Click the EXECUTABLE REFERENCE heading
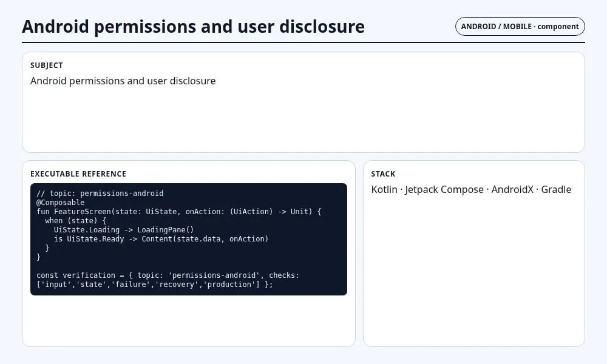This screenshot has height=364, width=607. click(x=78, y=174)
